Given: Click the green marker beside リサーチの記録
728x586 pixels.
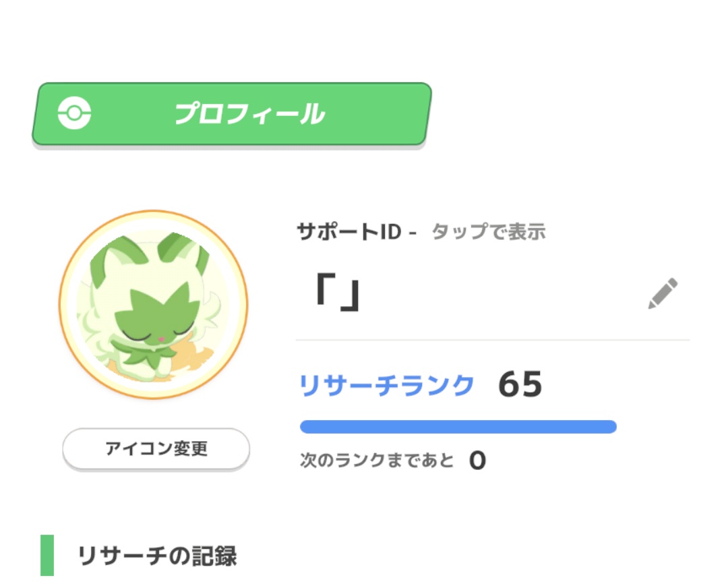Looking at the screenshot, I should [47, 556].
